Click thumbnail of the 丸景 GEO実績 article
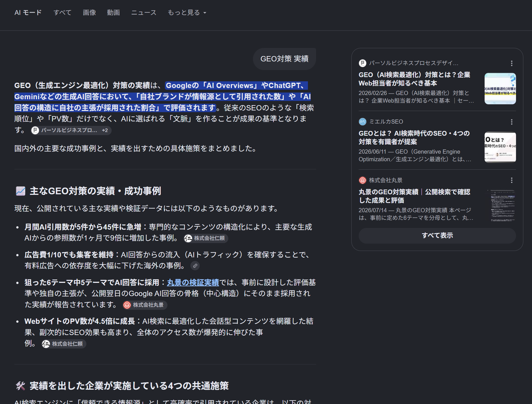The height and width of the screenshot is (404, 532). tap(500, 206)
